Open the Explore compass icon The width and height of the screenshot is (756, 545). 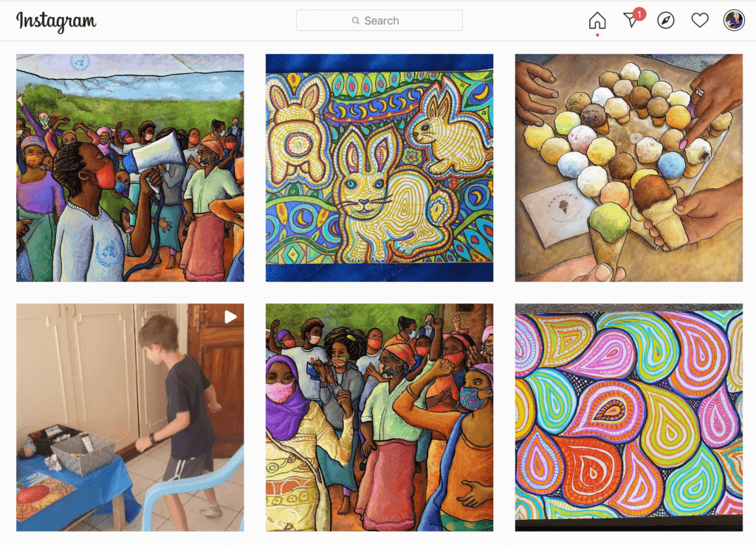(x=665, y=20)
